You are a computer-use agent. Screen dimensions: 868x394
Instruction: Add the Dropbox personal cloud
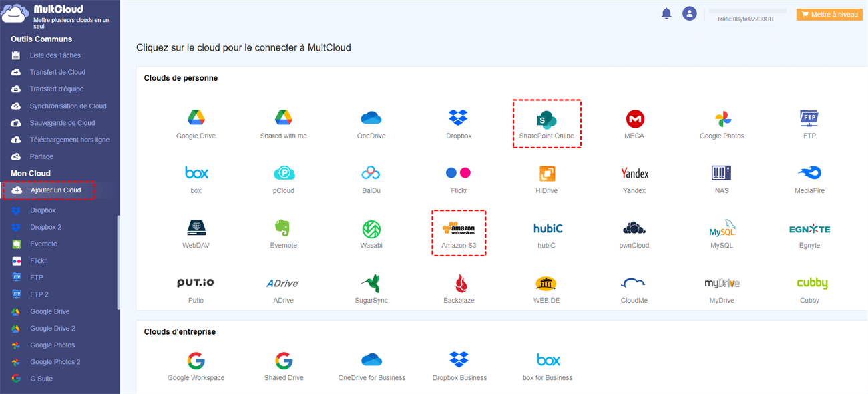coord(459,124)
